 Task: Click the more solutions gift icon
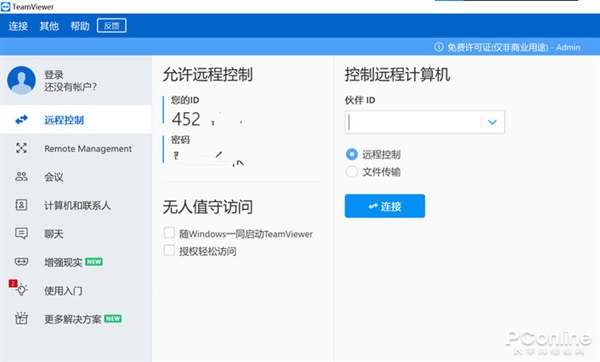coord(21,318)
